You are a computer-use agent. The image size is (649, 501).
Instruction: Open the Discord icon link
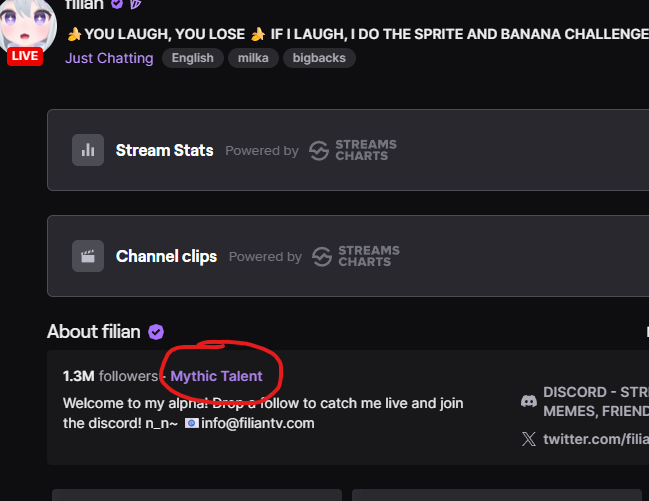(x=529, y=401)
